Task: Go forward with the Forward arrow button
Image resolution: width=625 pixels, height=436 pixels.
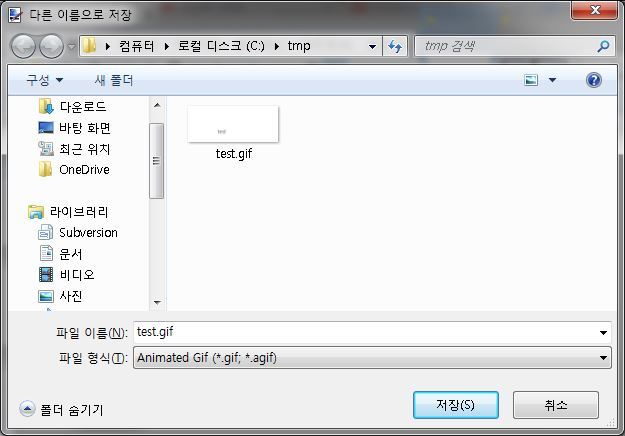Action: [x=52, y=46]
